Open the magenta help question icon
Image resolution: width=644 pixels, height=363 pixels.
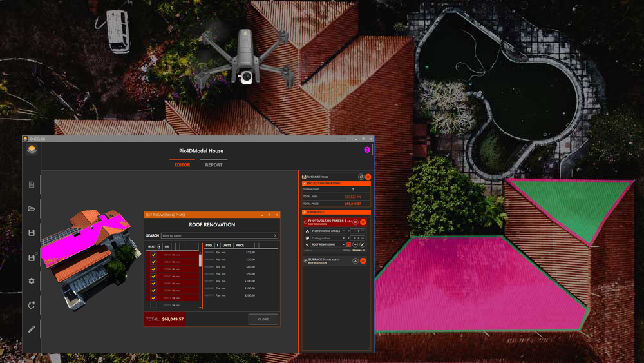click(367, 150)
